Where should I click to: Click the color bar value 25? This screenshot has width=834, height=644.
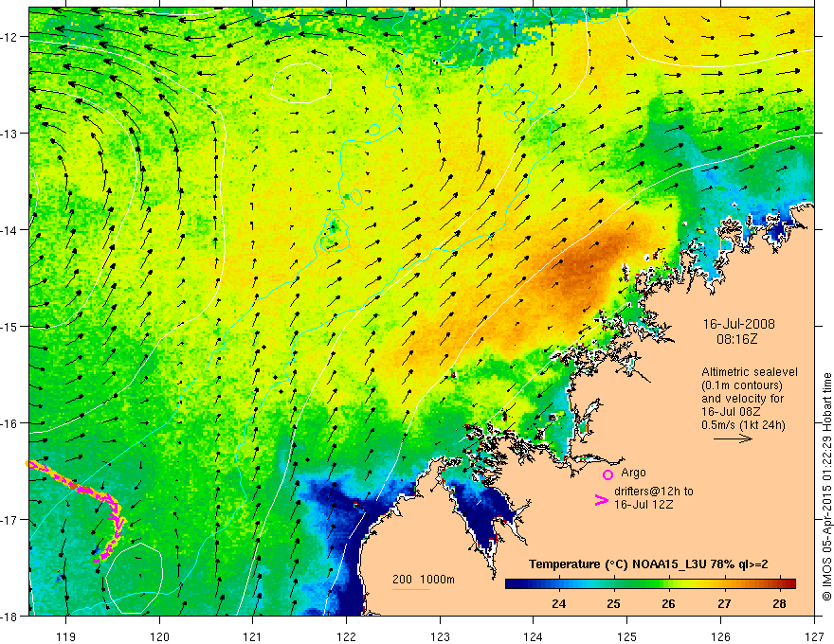click(x=614, y=603)
